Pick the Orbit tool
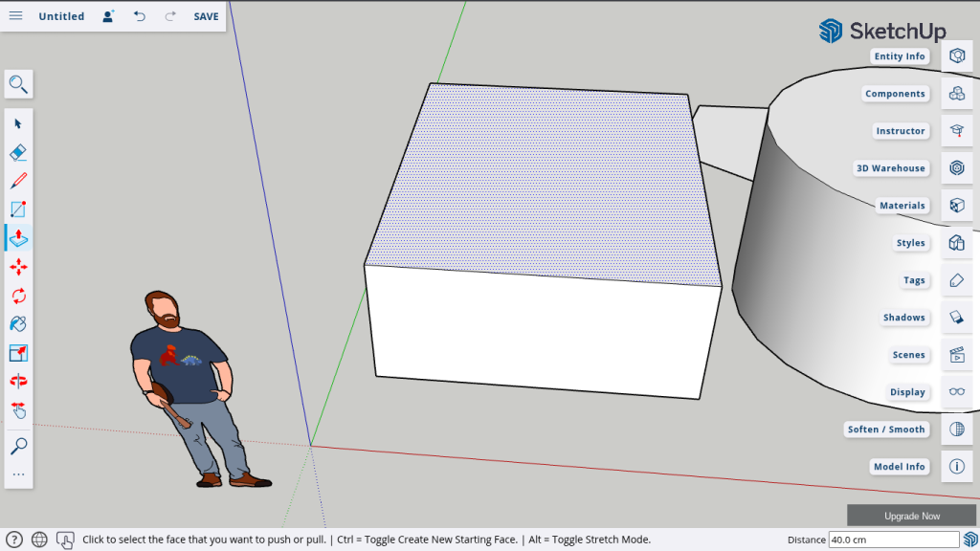 pyautogui.click(x=18, y=381)
